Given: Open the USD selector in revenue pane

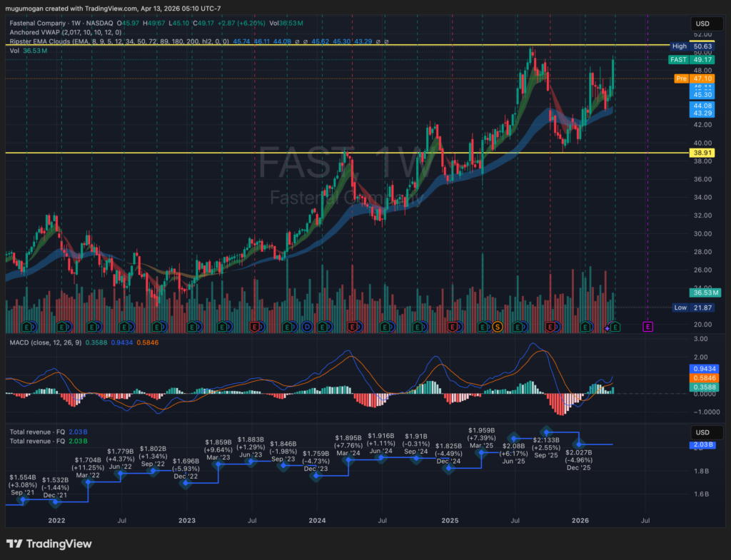Looking at the screenshot, I should [702, 432].
